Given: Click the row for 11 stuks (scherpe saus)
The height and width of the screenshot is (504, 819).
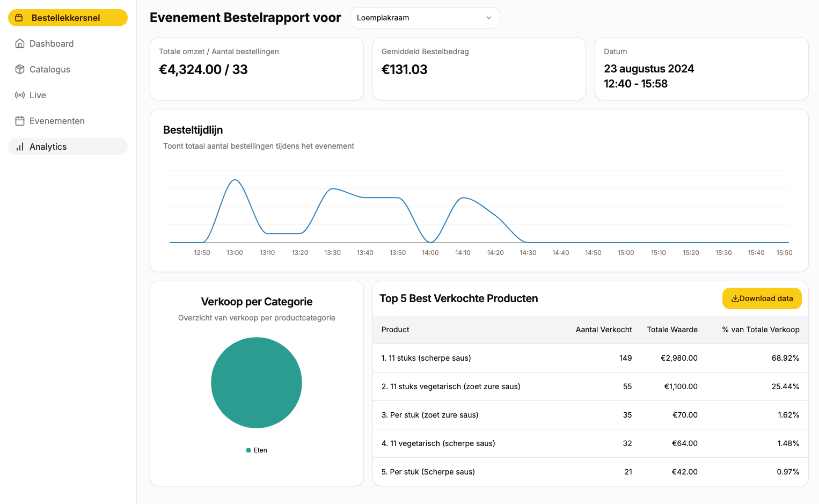Looking at the screenshot, I should (x=590, y=358).
